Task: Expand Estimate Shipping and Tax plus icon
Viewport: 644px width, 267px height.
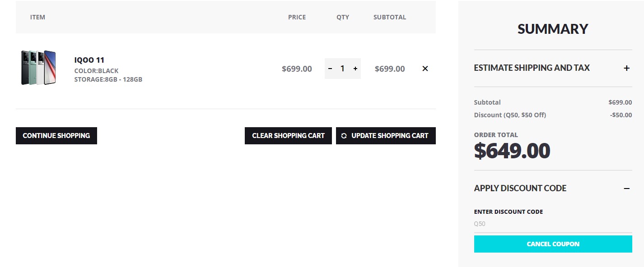Action: point(626,68)
